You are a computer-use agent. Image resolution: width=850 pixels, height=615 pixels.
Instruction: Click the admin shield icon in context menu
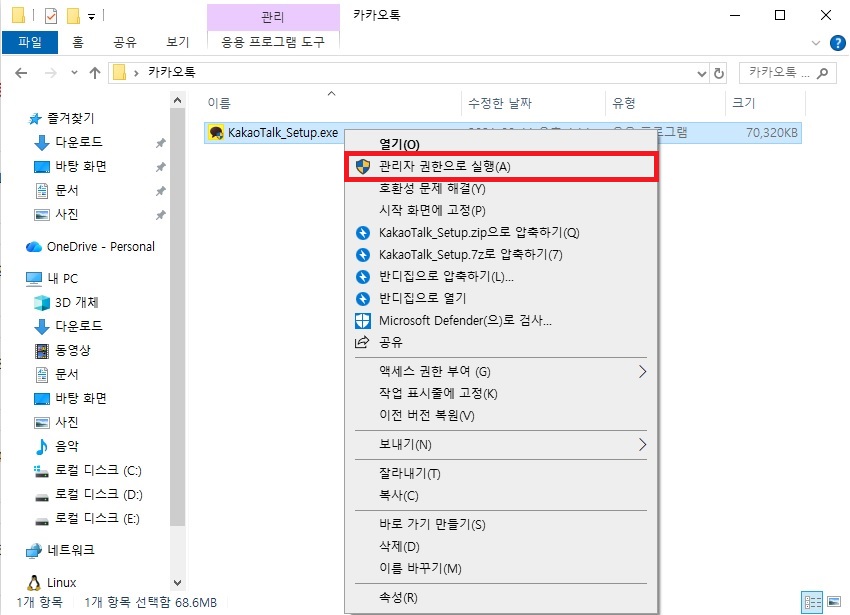click(363, 166)
